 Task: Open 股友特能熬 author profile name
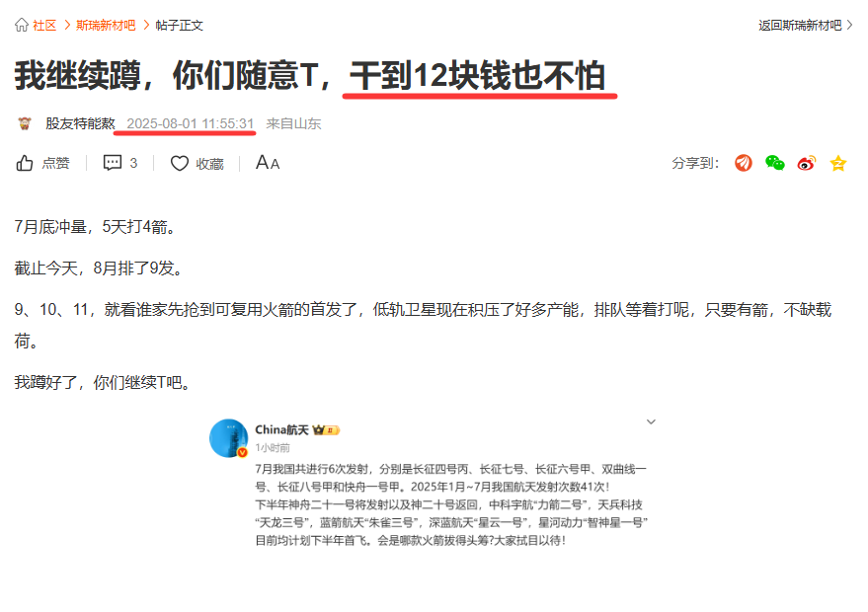[x=80, y=123]
